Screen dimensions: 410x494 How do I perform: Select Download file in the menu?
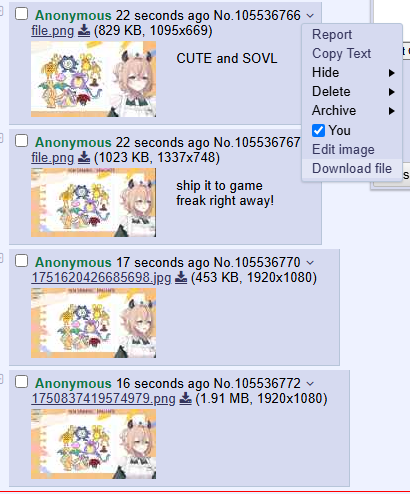coord(352,169)
